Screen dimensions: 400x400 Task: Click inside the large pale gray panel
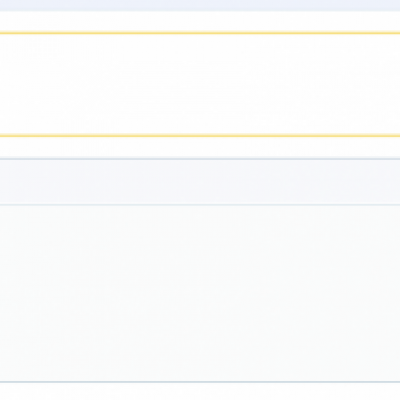(200, 293)
